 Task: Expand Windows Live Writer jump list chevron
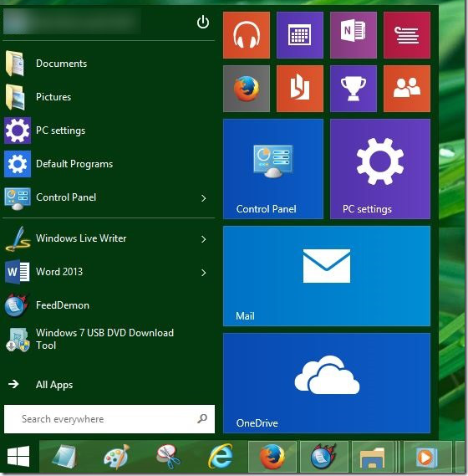204,239
